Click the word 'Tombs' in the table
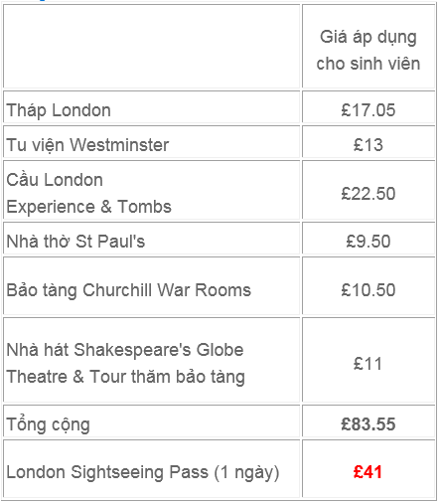This screenshot has height=504, width=441. [144, 207]
